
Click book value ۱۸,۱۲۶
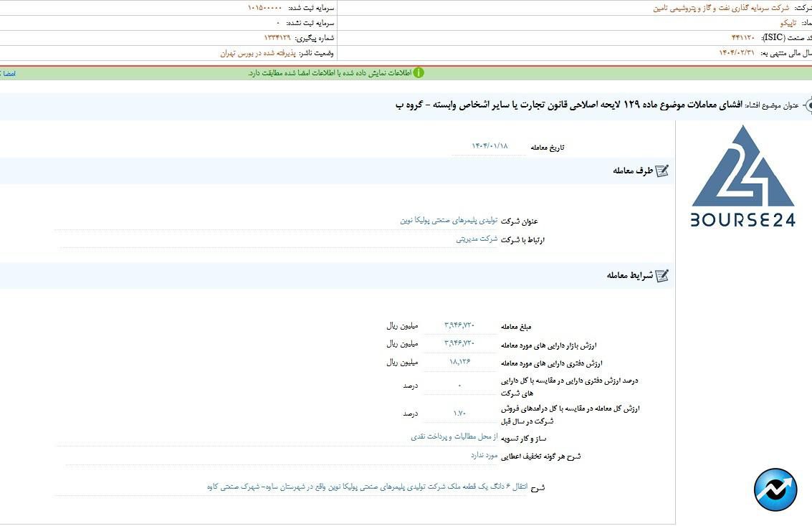[460, 361]
